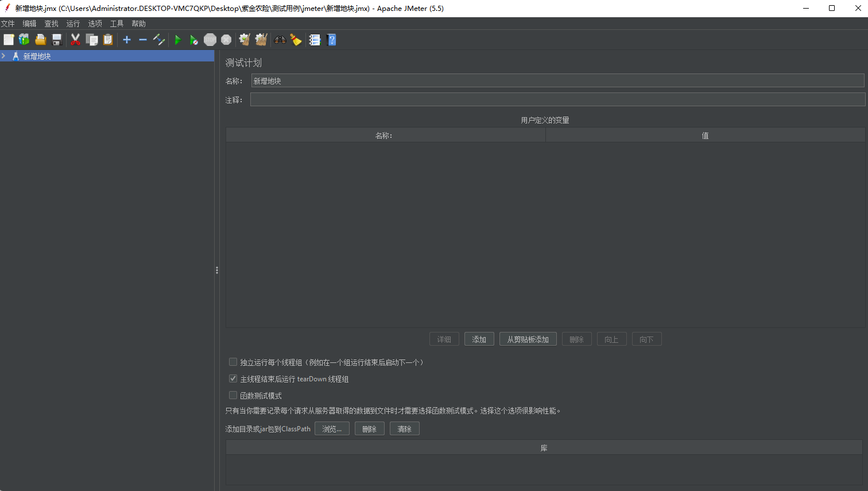The image size is (868, 491).
Task: Click the blue plus Expand All icon
Action: pyautogui.click(x=127, y=40)
